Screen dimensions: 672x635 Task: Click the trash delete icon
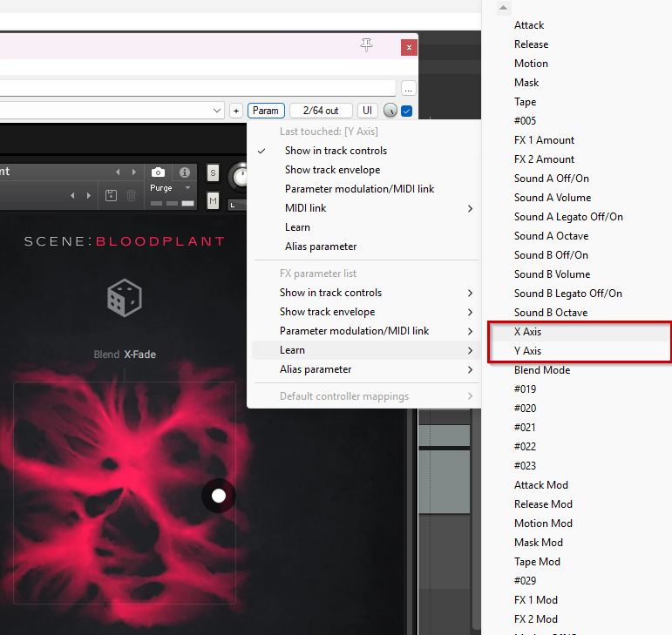(x=131, y=196)
